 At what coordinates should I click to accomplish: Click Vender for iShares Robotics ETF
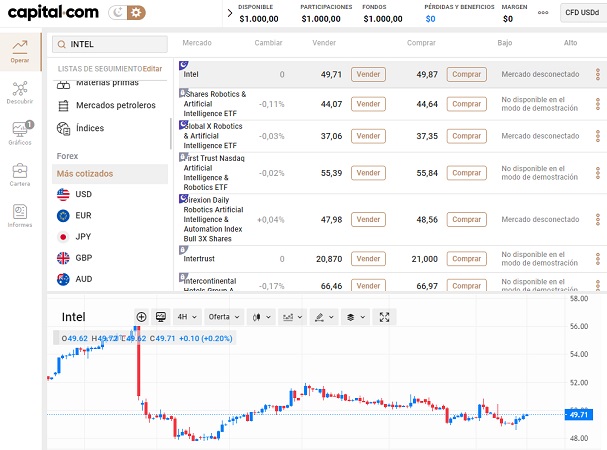pos(368,104)
